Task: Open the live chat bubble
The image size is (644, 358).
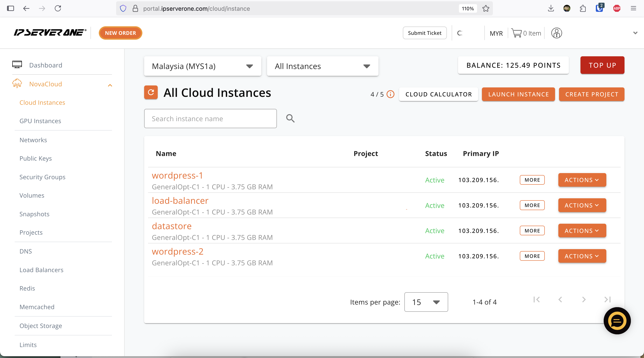Action: (x=617, y=321)
